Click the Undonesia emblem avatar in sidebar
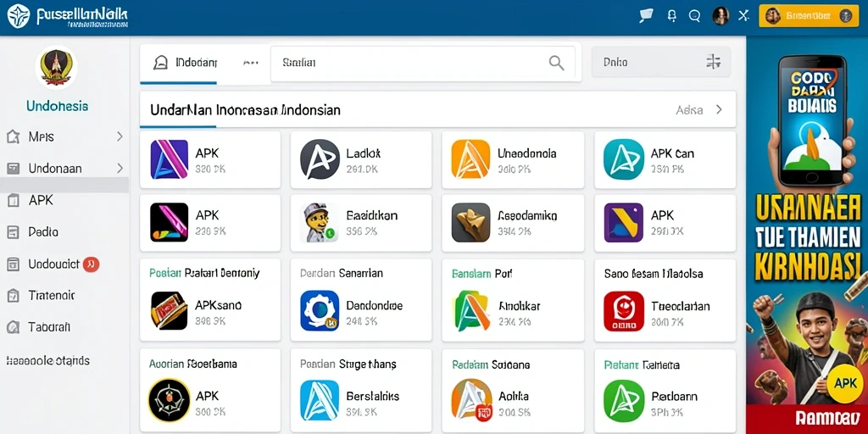Image resolution: width=868 pixels, height=434 pixels. [56, 68]
